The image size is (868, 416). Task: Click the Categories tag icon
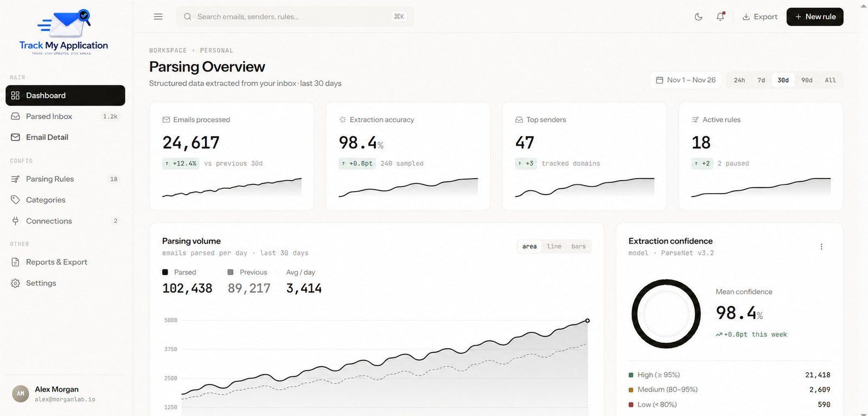pos(15,200)
